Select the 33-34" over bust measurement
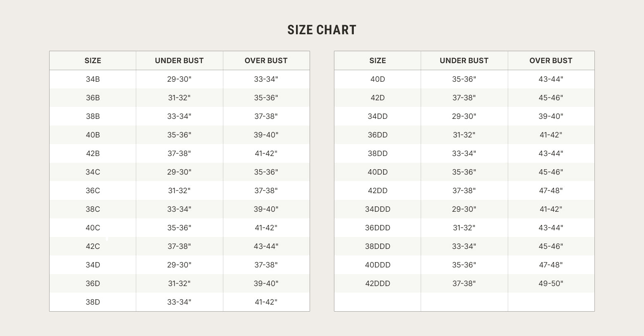Image resolution: width=644 pixels, height=336 pixels. click(x=266, y=79)
